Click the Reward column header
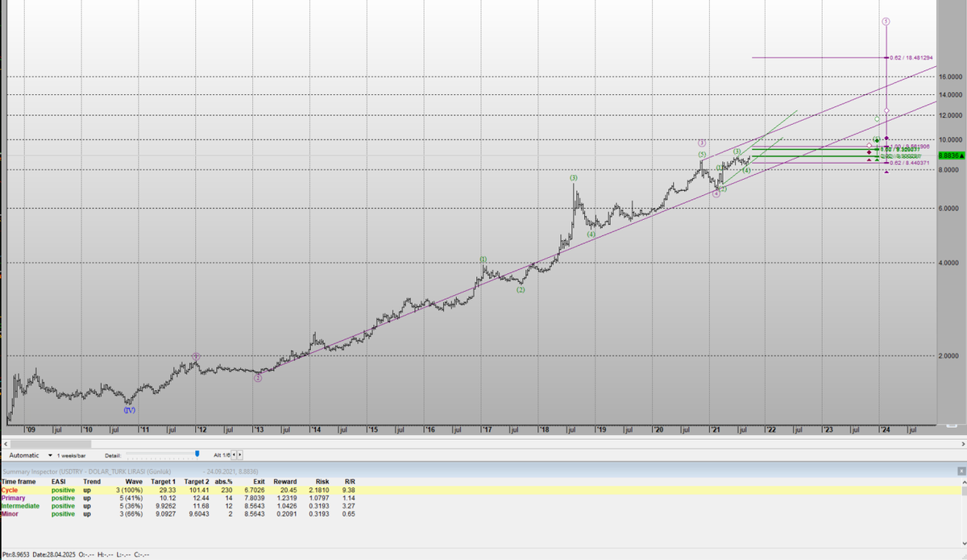This screenshot has width=967, height=560. pos(285,481)
